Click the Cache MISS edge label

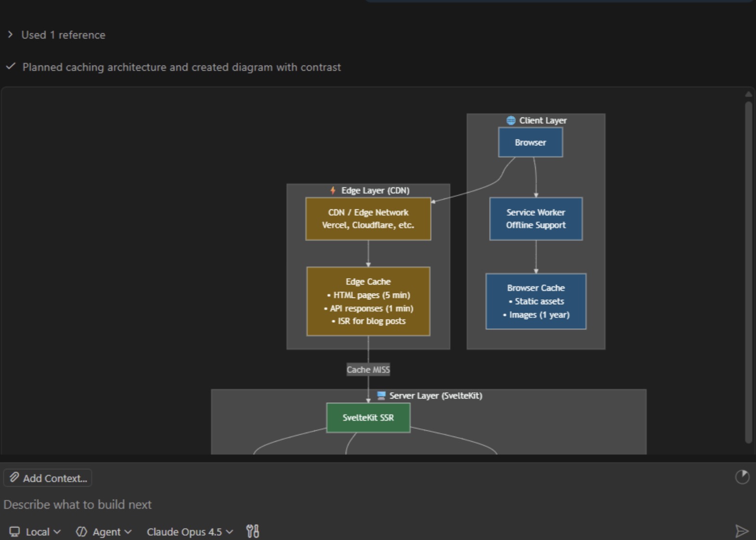[368, 370]
